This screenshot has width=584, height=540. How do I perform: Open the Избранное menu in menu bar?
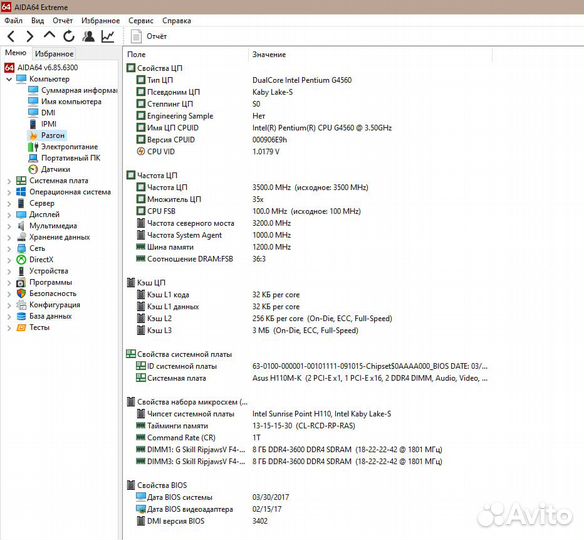(x=101, y=20)
